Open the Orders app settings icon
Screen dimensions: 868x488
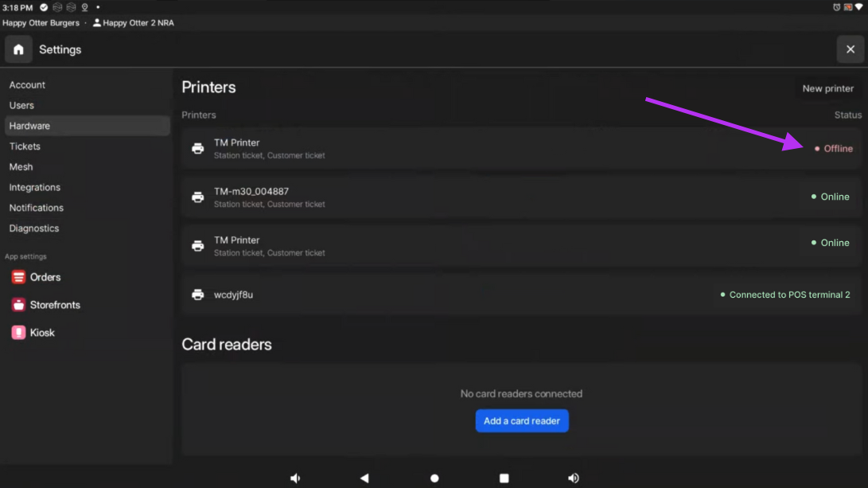18,277
